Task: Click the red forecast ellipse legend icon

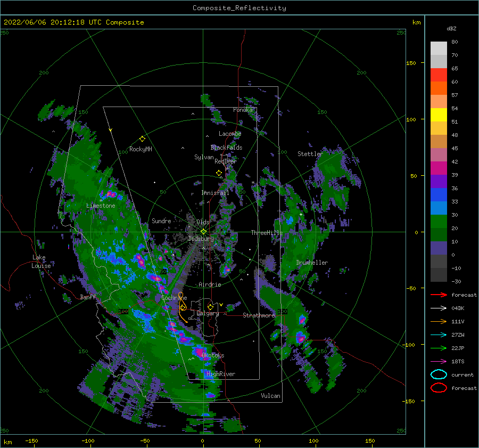Action: (x=439, y=388)
